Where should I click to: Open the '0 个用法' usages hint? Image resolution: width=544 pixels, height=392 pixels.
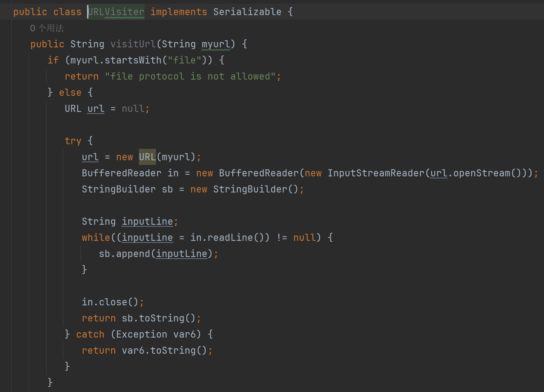47,28
